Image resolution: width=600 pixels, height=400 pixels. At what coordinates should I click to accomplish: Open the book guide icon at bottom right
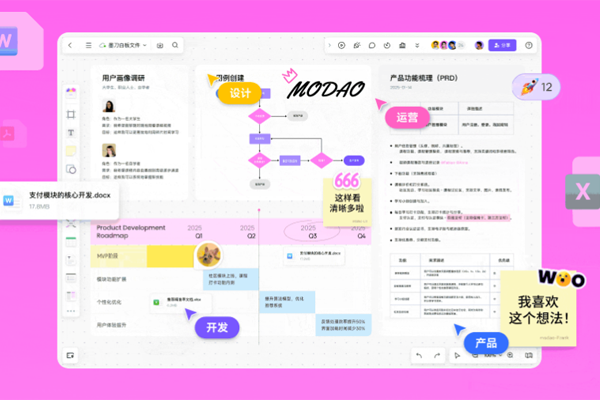(528, 355)
